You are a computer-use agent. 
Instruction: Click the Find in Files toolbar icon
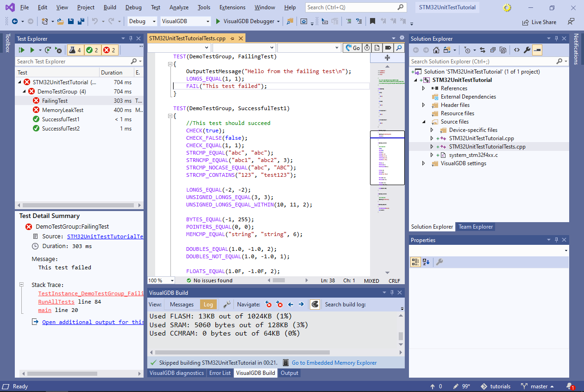[290, 21]
